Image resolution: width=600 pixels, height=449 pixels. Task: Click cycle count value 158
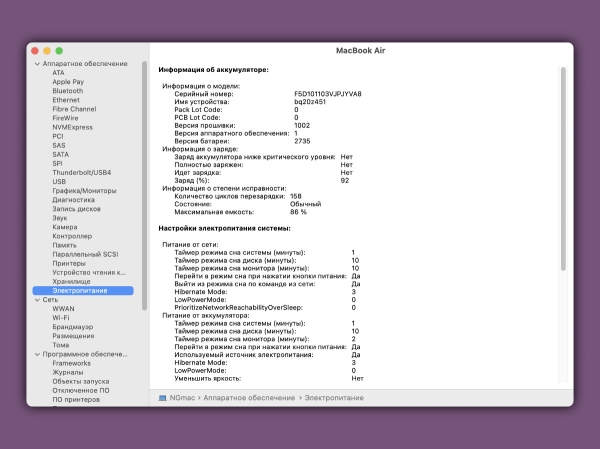(x=296, y=196)
